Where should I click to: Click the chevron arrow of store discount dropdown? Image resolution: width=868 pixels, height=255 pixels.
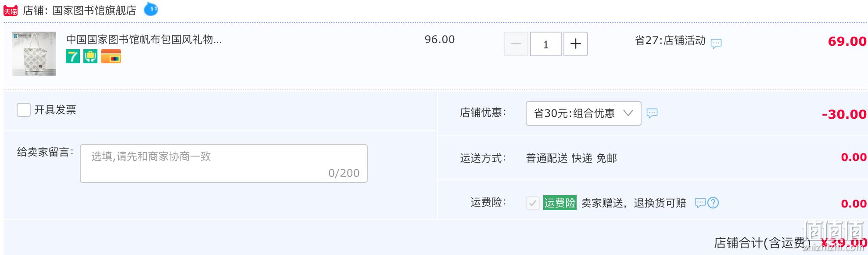[628, 113]
